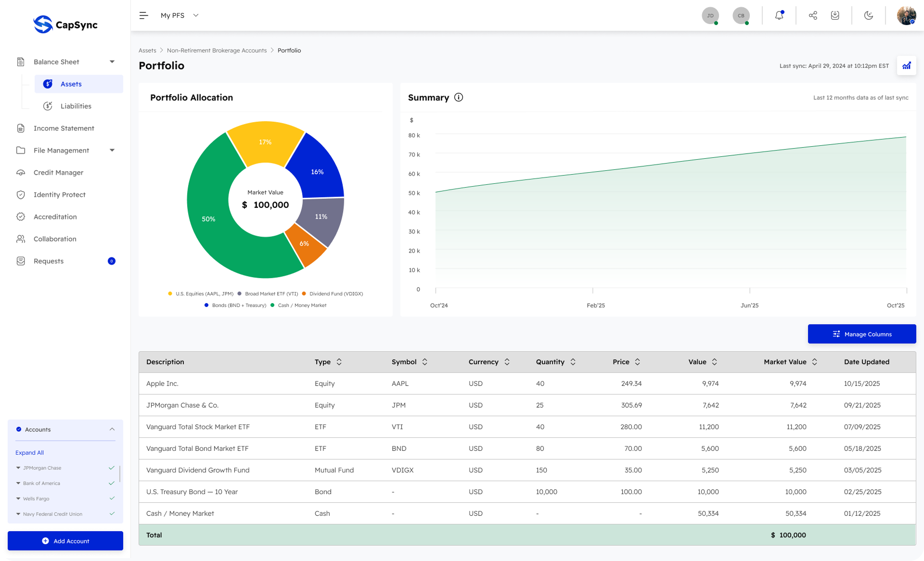Sort table by Quantity column
Viewport: 924px width, 561px height.
573,362
